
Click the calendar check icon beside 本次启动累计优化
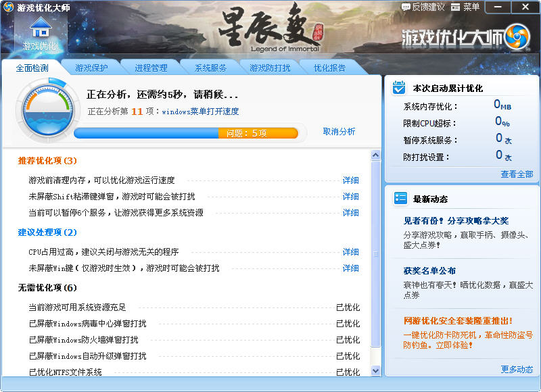(399, 88)
